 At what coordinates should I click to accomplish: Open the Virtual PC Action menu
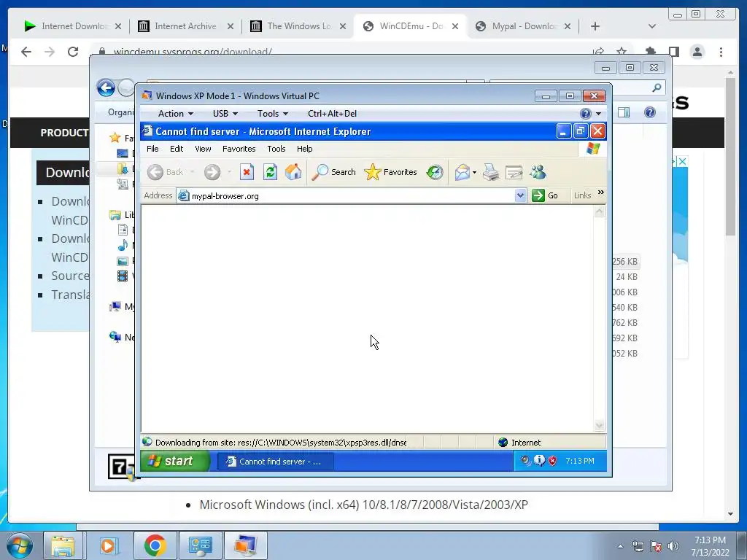(x=175, y=113)
